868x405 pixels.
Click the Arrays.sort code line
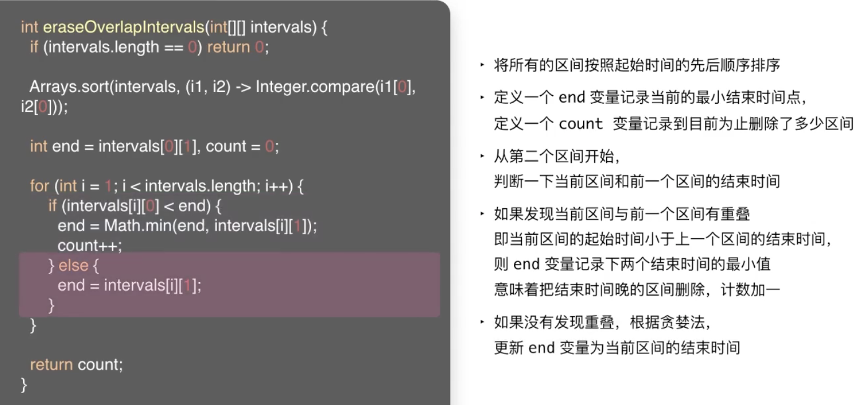point(222,87)
